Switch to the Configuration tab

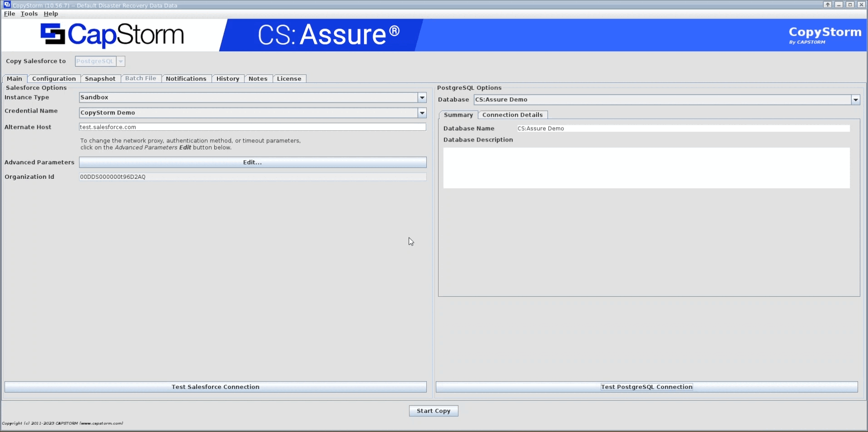click(54, 79)
